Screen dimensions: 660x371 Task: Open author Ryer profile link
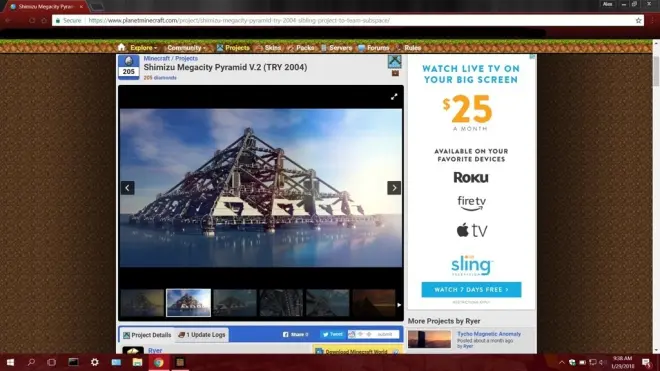(155, 350)
